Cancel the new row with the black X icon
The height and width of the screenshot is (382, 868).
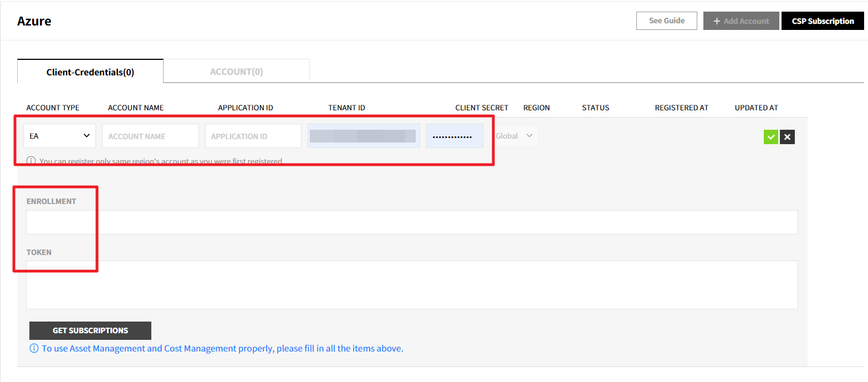tap(787, 137)
